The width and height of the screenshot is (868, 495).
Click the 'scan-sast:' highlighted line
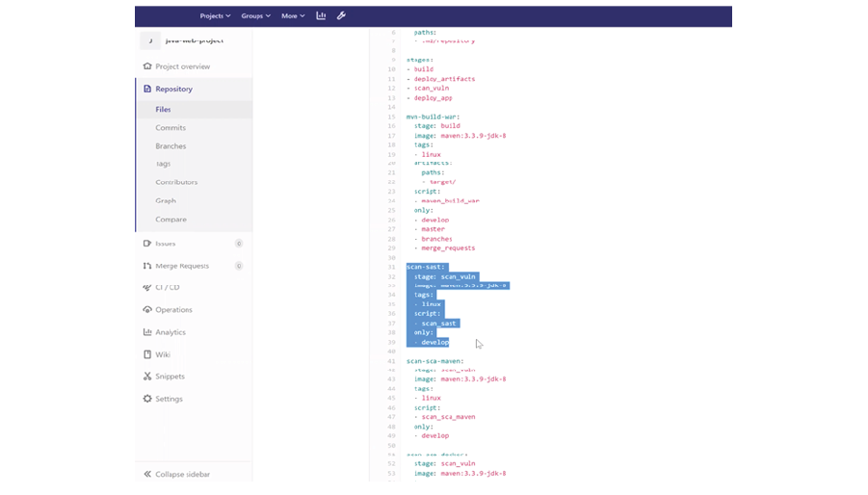[x=425, y=267]
